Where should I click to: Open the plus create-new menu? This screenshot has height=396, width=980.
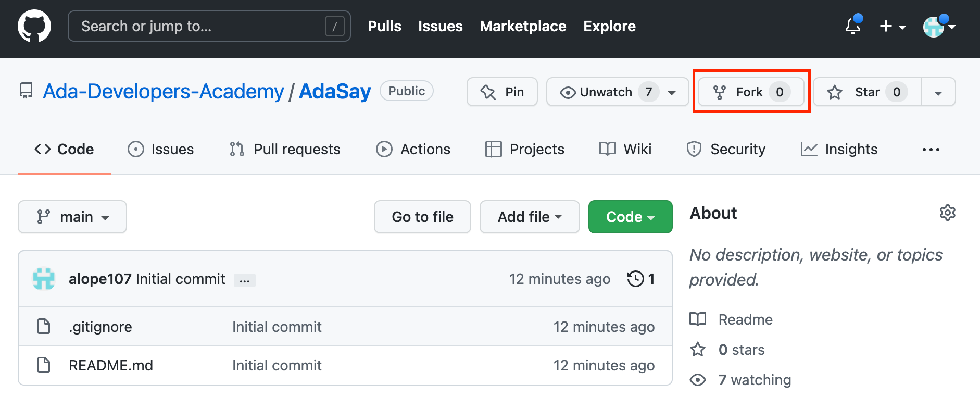tap(893, 26)
